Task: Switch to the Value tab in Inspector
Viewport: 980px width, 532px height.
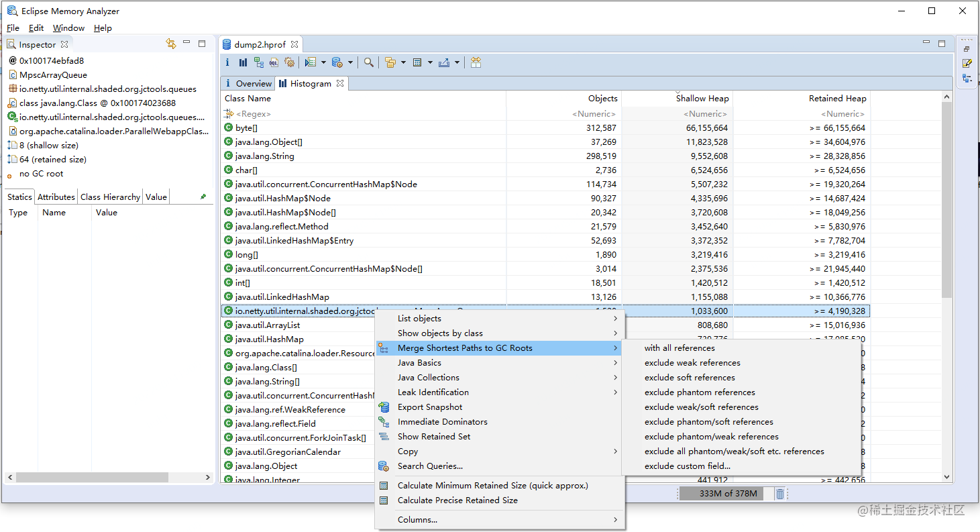Action: [156, 197]
